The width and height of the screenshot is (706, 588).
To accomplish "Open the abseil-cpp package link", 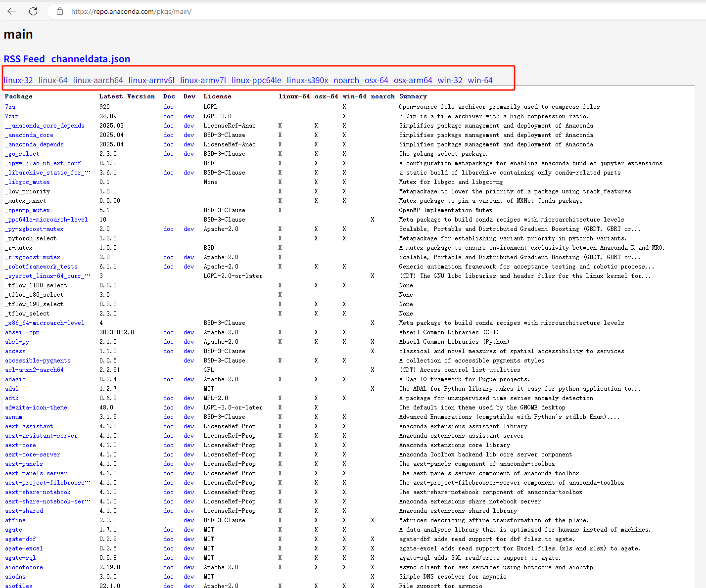I will tap(22, 332).
